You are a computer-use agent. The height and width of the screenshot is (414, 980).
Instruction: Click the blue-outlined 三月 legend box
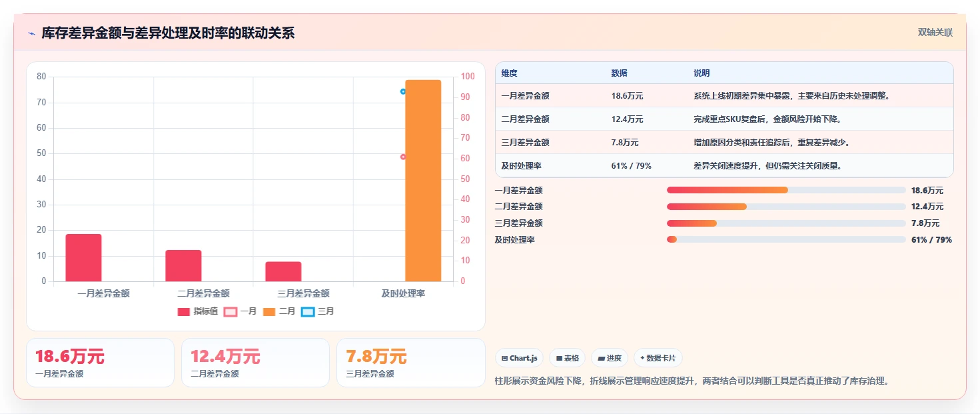click(x=308, y=312)
